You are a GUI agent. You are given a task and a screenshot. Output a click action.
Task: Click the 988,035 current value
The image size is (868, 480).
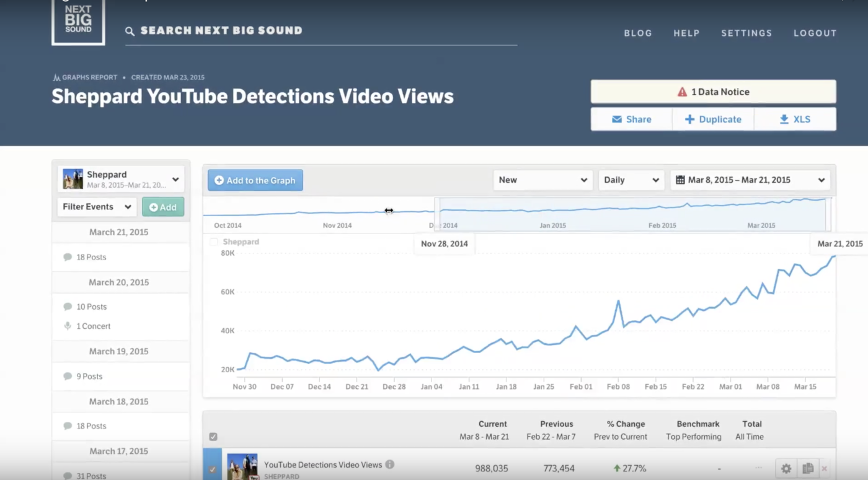(492, 469)
